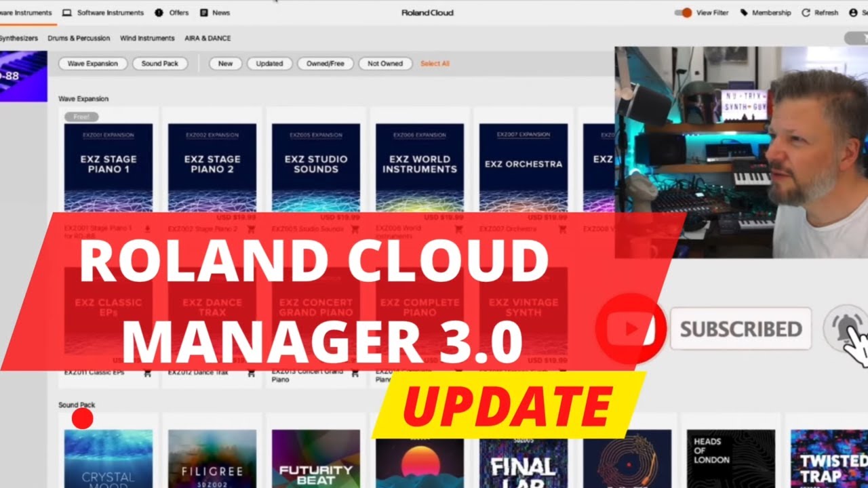Click the Roland Cloud window title
Viewport: 868px width, 488px height.
pos(427,12)
